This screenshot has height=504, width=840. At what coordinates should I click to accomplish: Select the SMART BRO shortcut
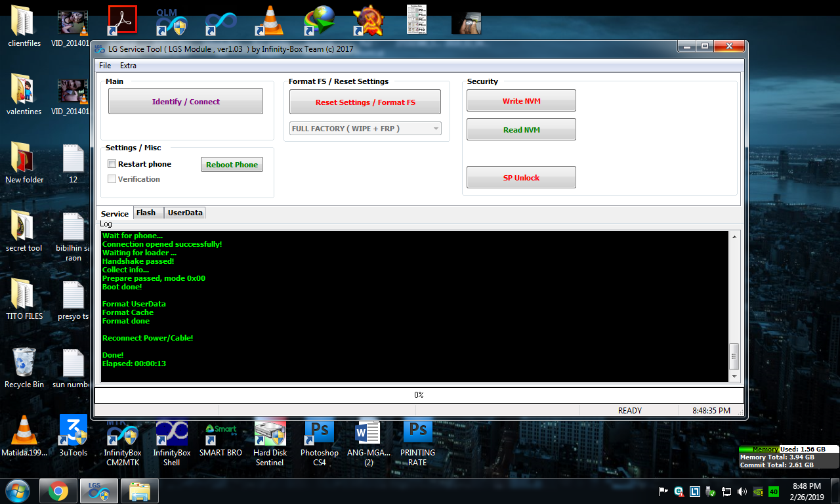coord(220,438)
